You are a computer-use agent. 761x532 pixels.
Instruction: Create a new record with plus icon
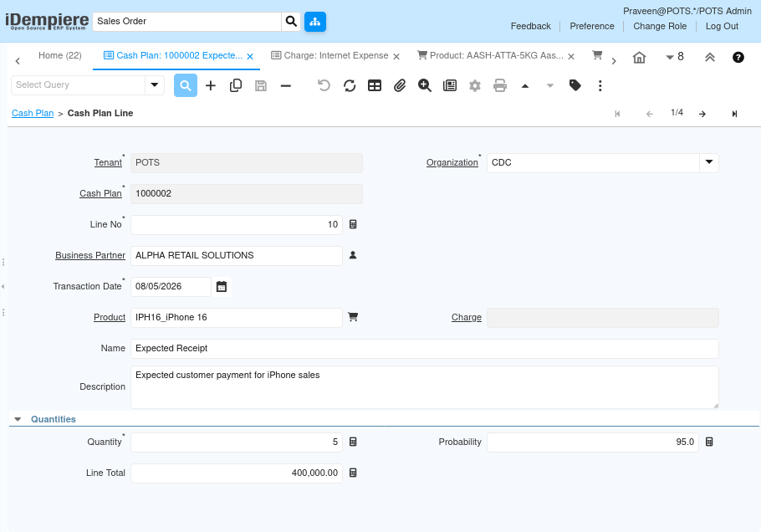point(211,86)
